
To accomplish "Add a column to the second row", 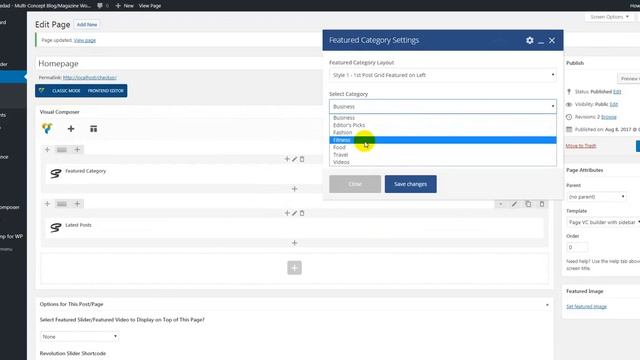I will click(x=77, y=204).
